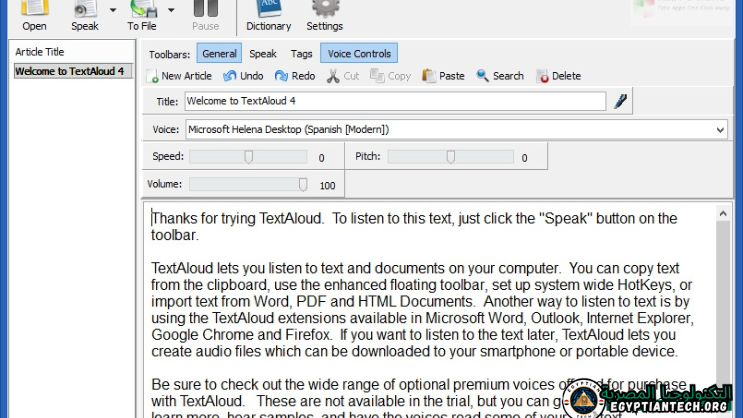The height and width of the screenshot is (418, 743).
Task: Click the Paste clipboard button
Action: click(443, 76)
